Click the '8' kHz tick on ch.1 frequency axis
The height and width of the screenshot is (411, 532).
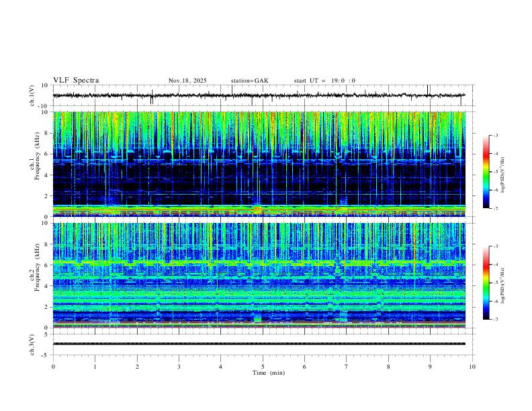tap(46, 133)
